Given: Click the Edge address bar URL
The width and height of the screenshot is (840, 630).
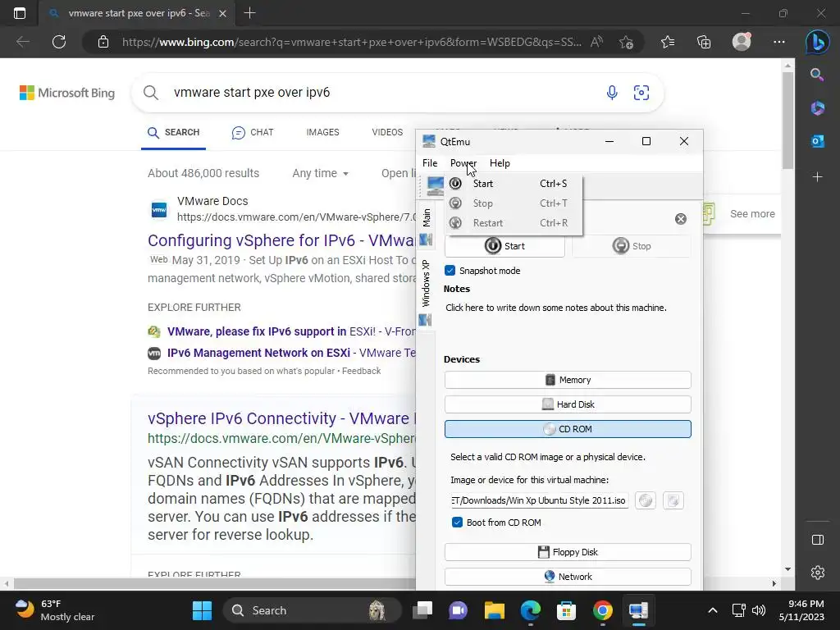Looking at the screenshot, I should (351, 42).
